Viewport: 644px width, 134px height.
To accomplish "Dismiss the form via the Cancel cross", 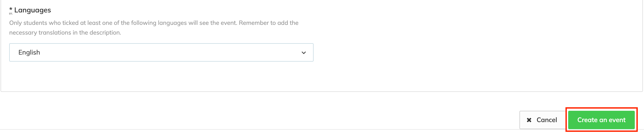I will (529, 120).
